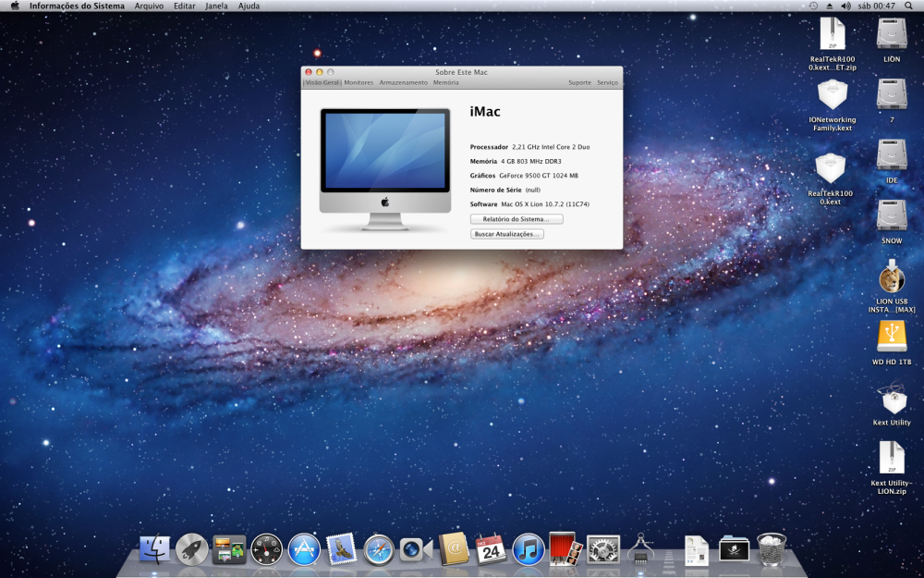The image size is (924, 578).
Task: Open Photo Booth in the Dock
Action: (565, 548)
